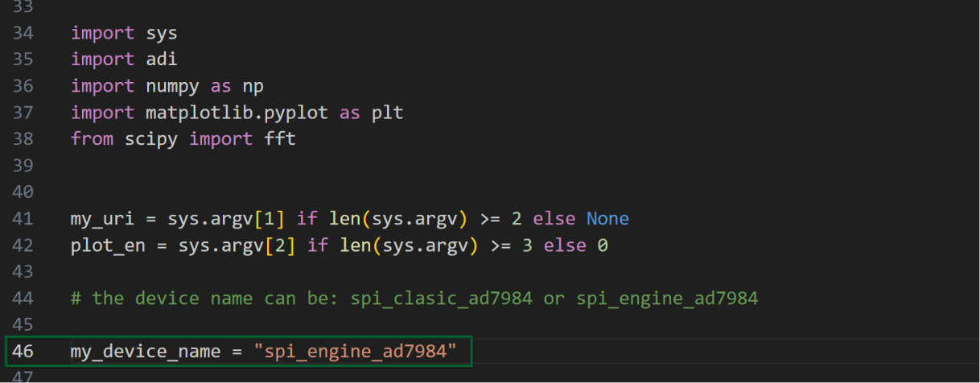This screenshot has width=980, height=383.
Task: Click line number 41 in the gutter
Action: click(25, 219)
